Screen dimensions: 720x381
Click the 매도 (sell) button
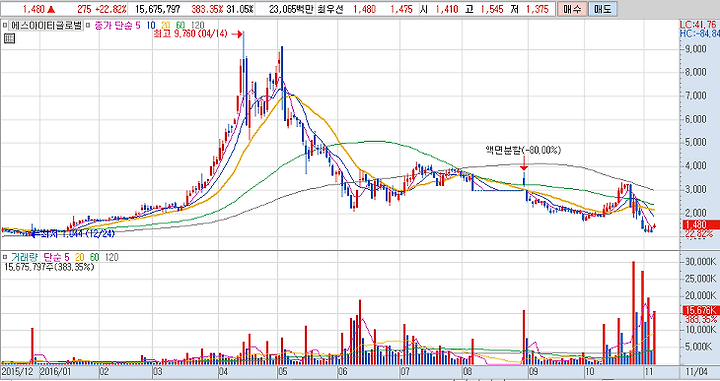pyautogui.click(x=602, y=9)
